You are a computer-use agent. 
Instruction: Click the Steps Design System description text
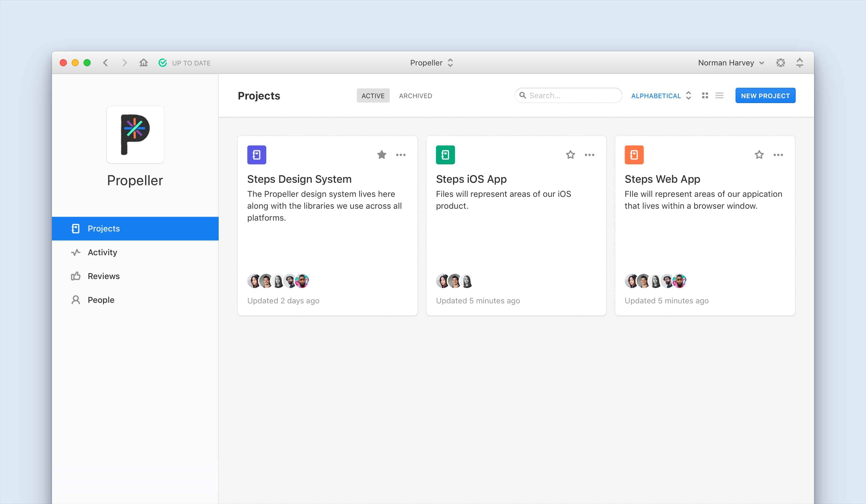click(x=324, y=206)
